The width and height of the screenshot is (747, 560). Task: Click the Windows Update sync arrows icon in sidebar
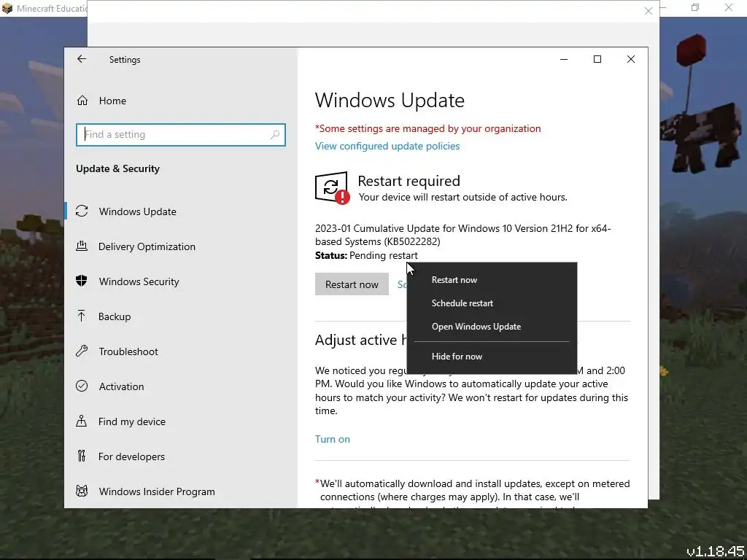(82, 211)
